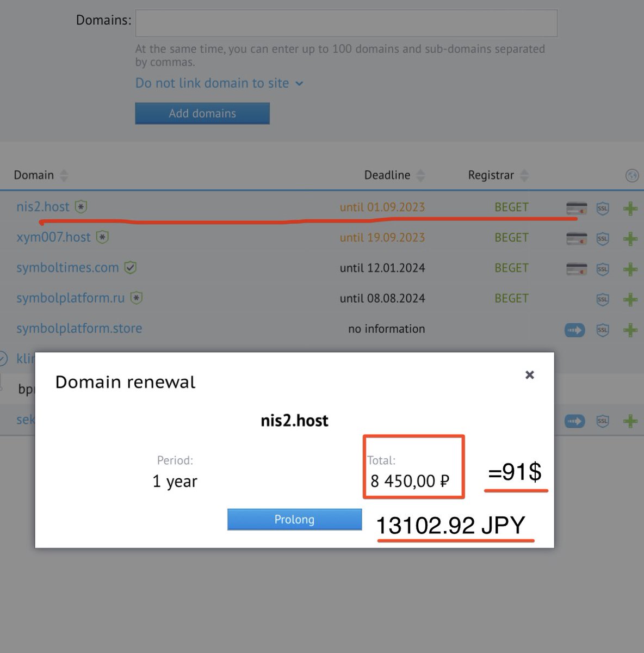Click the payment card icon for xym007.host
The image size is (644, 653).
click(x=577, y=238)
